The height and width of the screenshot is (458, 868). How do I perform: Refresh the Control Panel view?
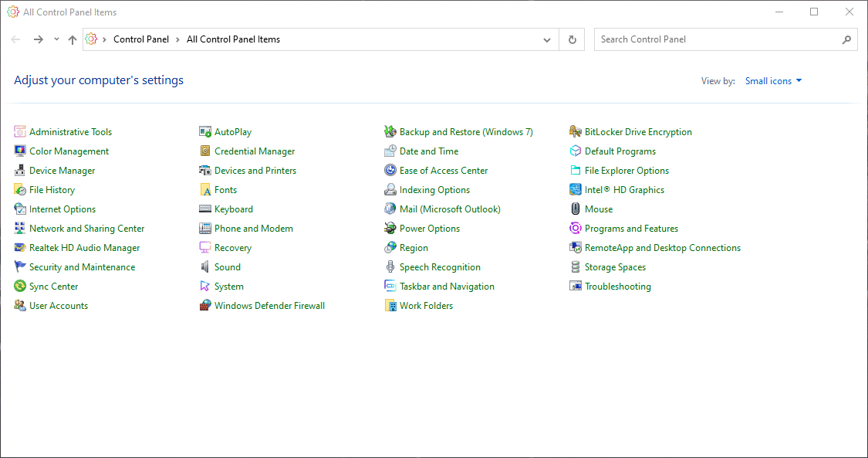click(572, 40)
